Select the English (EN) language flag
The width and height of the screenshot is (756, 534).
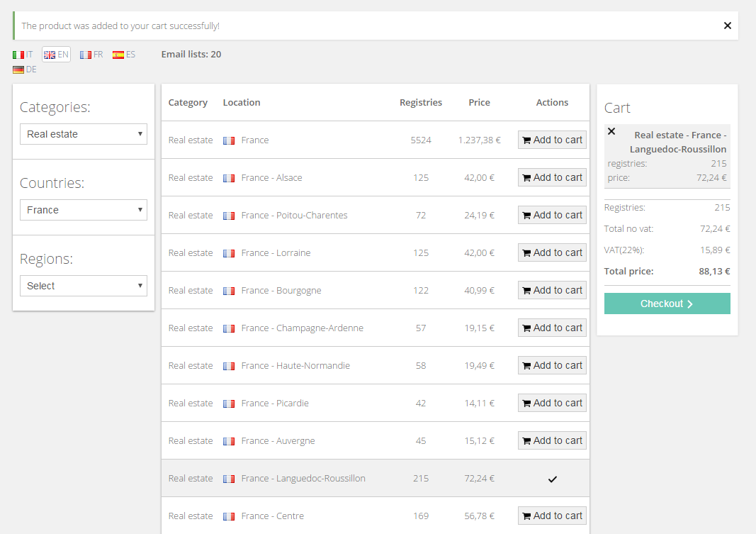coord(56,55)
